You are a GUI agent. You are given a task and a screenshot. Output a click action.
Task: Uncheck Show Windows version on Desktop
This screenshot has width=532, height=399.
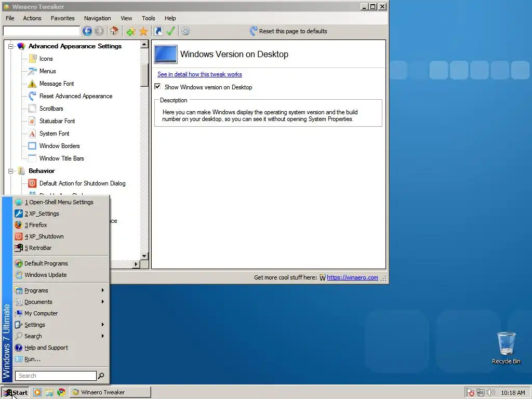click(158, 87)
